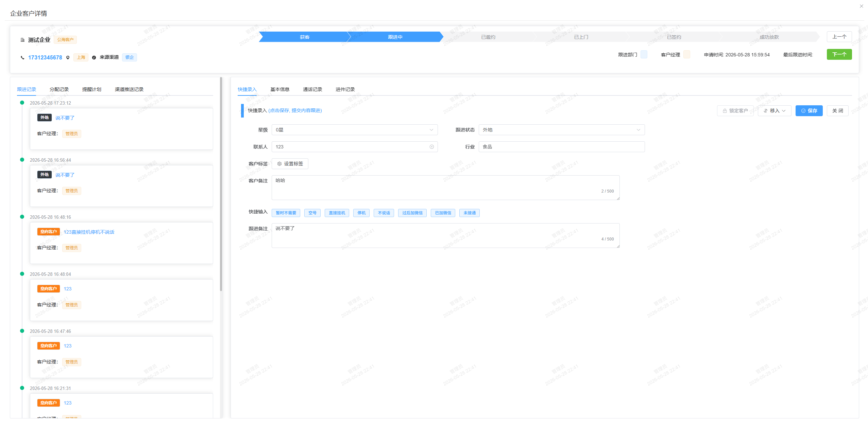Screen dimensions: 868x429
Task: Click the 锁定客户 button
Action: pyautogui.click(x=735, y=111)
